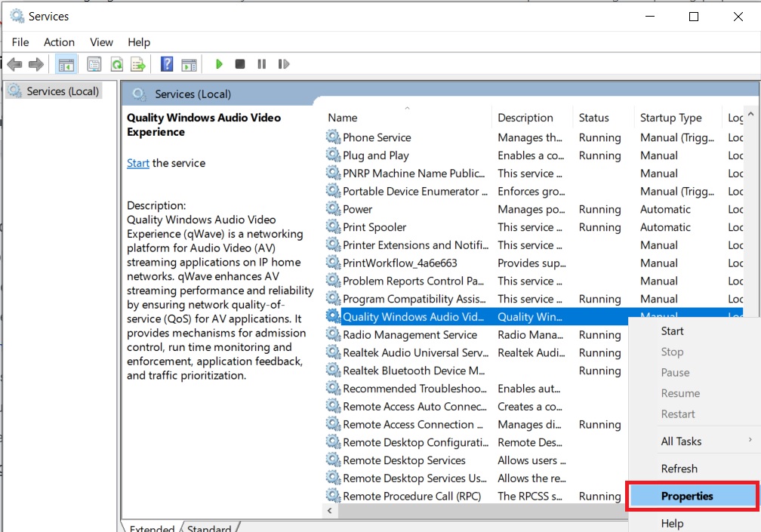This screenshot has height=532, width=761.
Task: Select PNRP Machine Name Publication service
Action: [533, 174]
